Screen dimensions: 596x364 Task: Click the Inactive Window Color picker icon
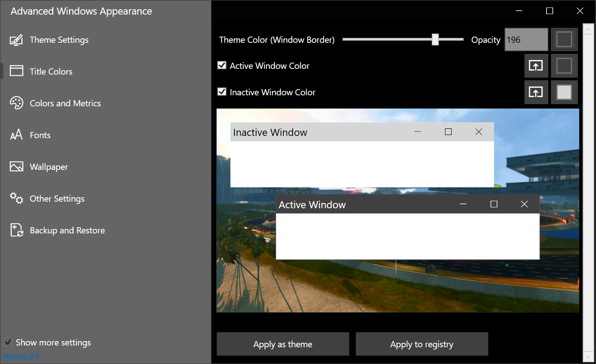(536, 92)
